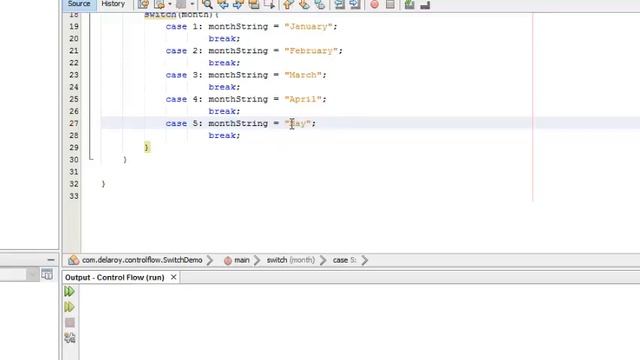Screen dimensions: 640x360
Task: Re-run with different parameters icon
Action: pyautogui.click(x=69, y=307)
